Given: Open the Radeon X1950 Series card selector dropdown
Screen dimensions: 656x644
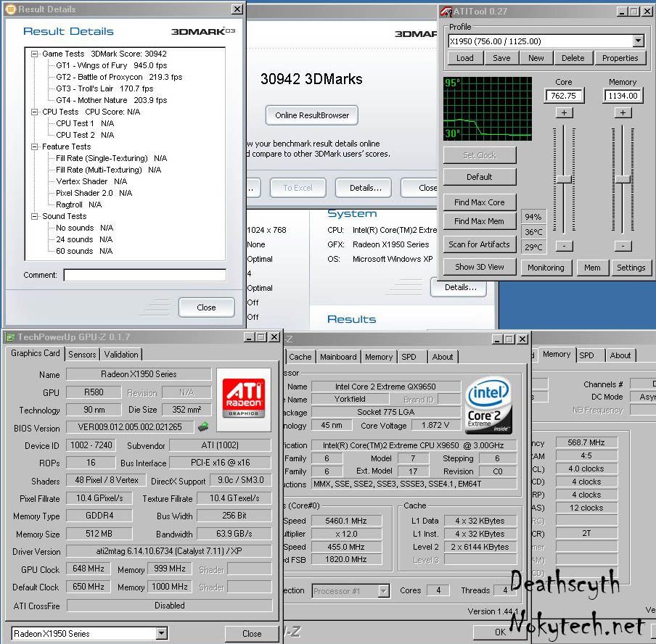Looking at the screenshot, I should [162, 633].
